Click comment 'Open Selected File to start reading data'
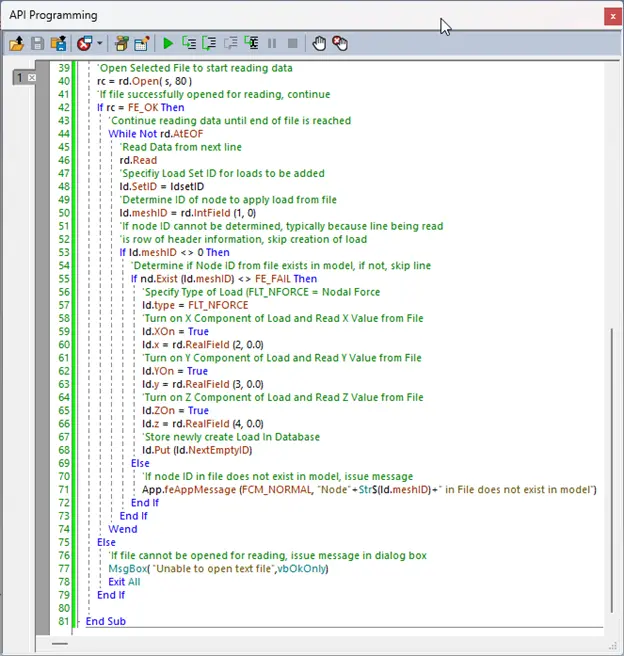The image size is (624, 656). click(x=195, y=68)
